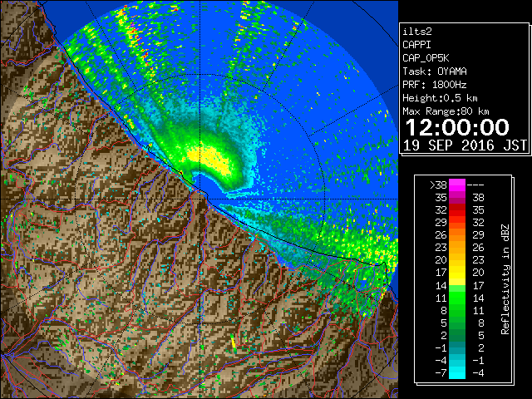Click the red 32-35 dBZ legend swatch
The image size is (532, 399).
tap(457, 210)
